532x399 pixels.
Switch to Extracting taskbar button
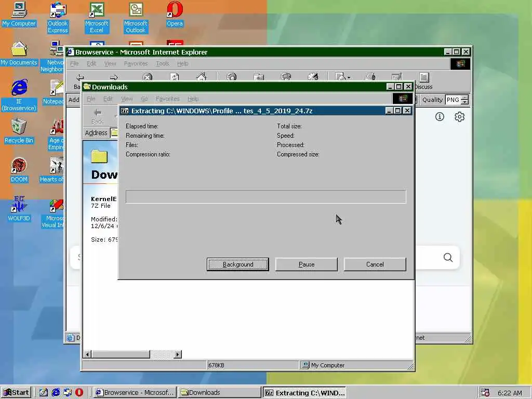[x=304, y=393]
